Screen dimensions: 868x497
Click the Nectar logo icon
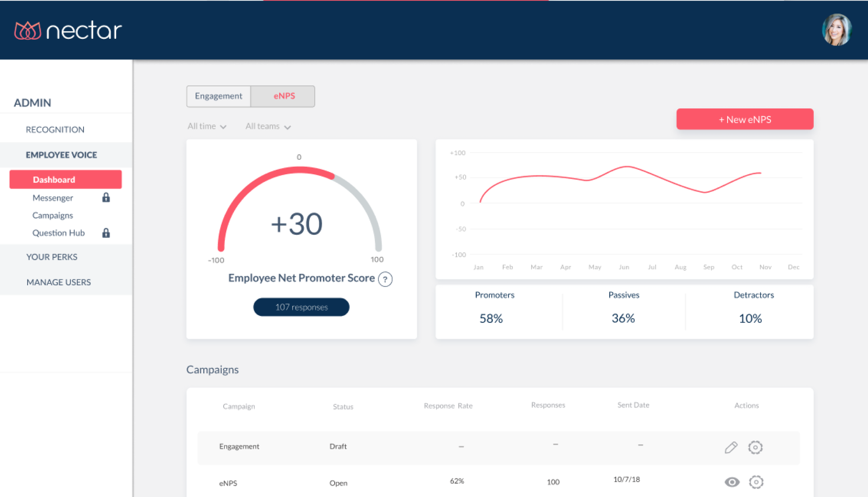(x=28, y=31)
